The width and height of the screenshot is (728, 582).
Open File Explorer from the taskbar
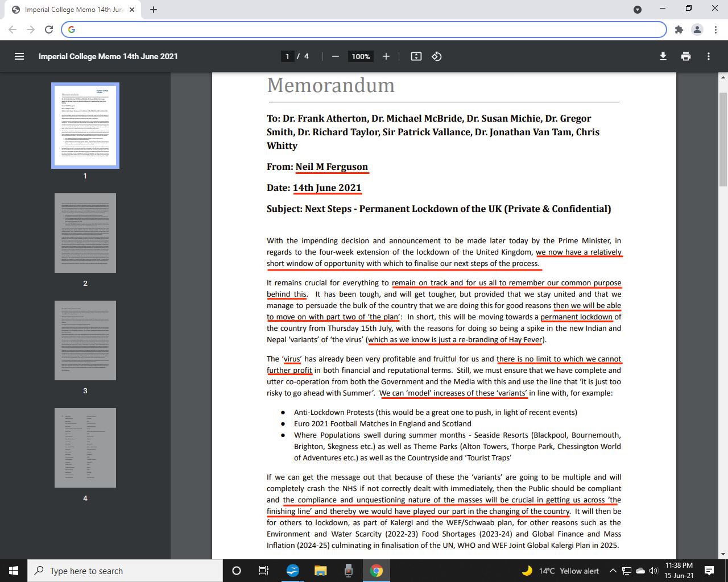point(320,571)
